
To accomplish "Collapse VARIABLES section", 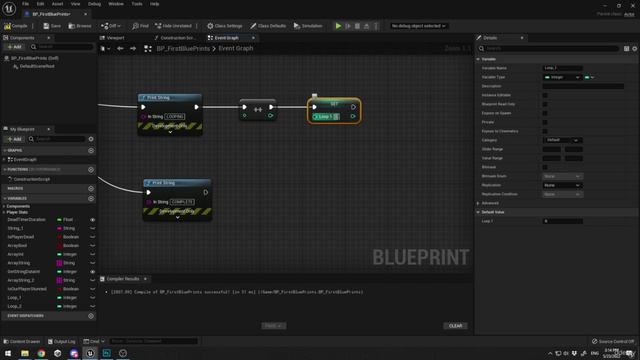I will [x=5, y=198].
